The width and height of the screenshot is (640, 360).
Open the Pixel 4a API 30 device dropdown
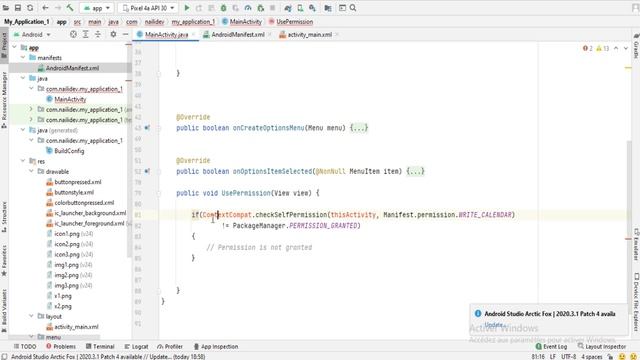pos(148,8)
